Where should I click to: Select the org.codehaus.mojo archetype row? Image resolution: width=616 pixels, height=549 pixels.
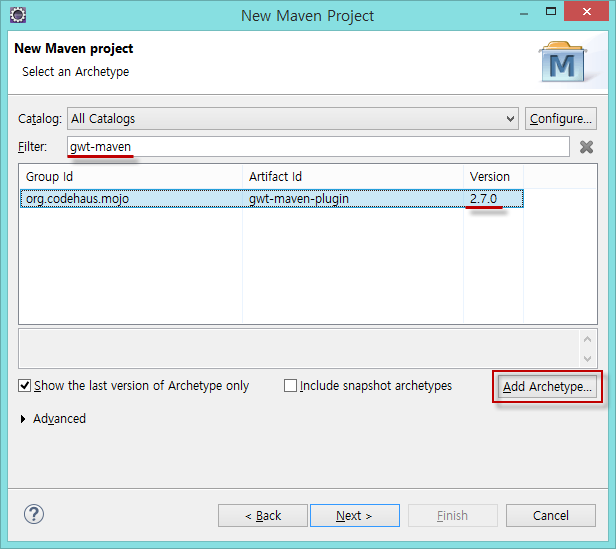(272, 198)
